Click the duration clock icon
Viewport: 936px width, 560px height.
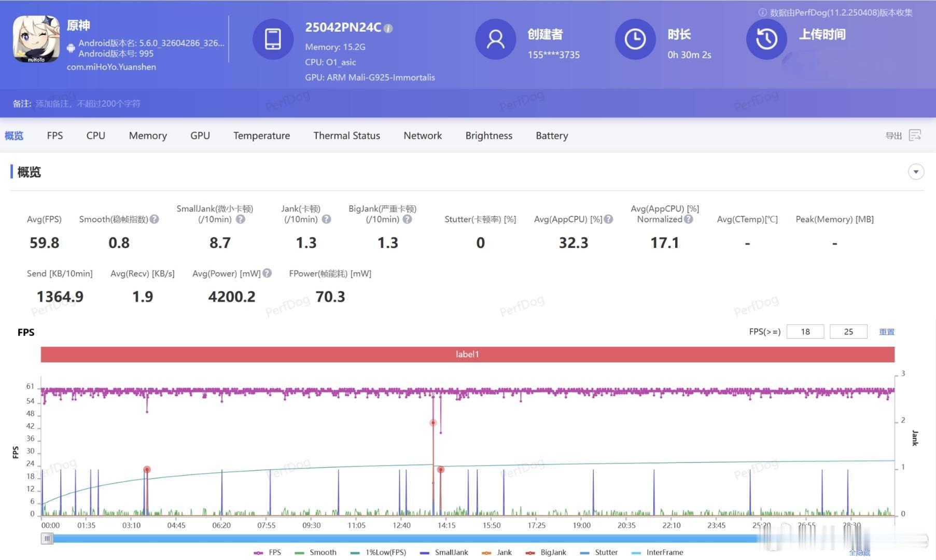click(635, 39)
